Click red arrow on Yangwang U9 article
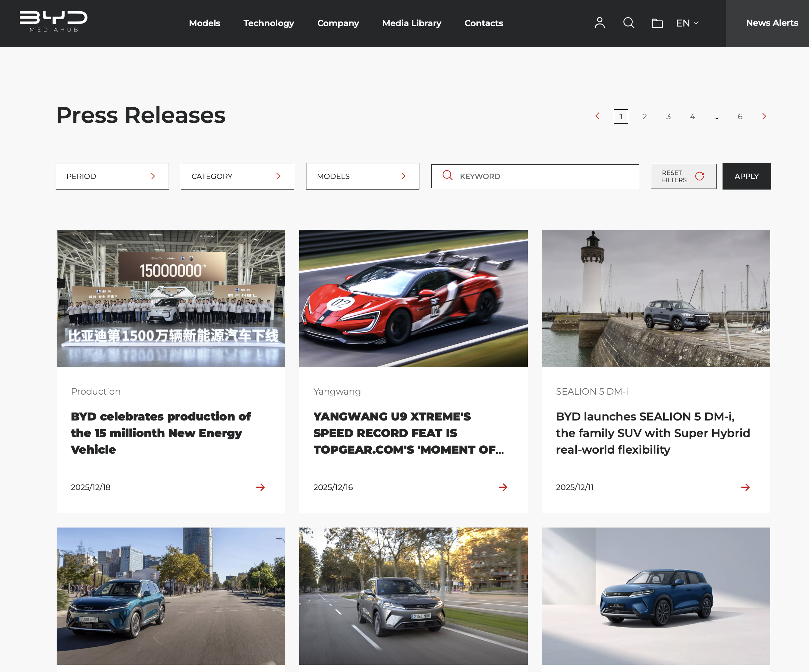 (503, 487)
